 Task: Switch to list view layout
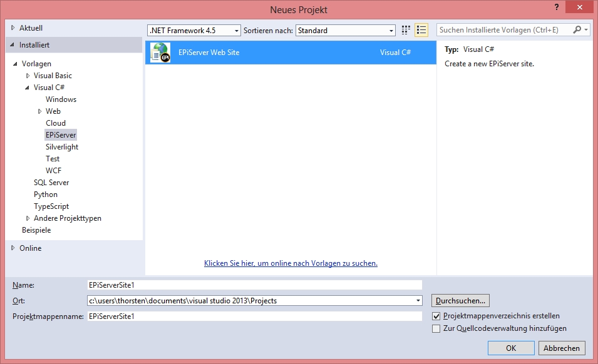click(421, 30)
